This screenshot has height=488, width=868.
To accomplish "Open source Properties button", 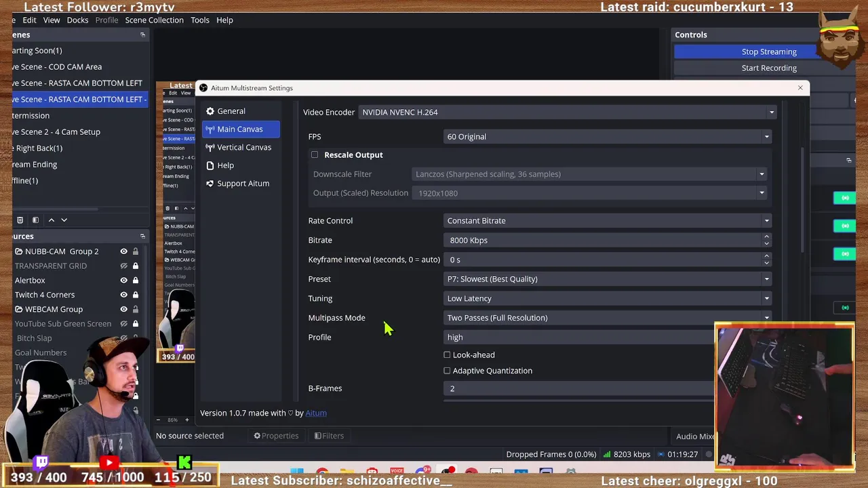I will point(276,436).
